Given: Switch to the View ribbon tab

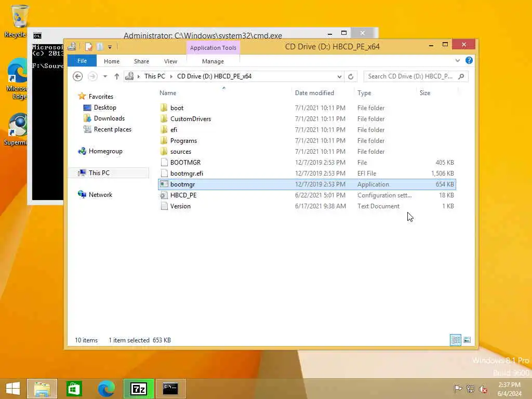Looking at the screenshot, I should point(170,61).
